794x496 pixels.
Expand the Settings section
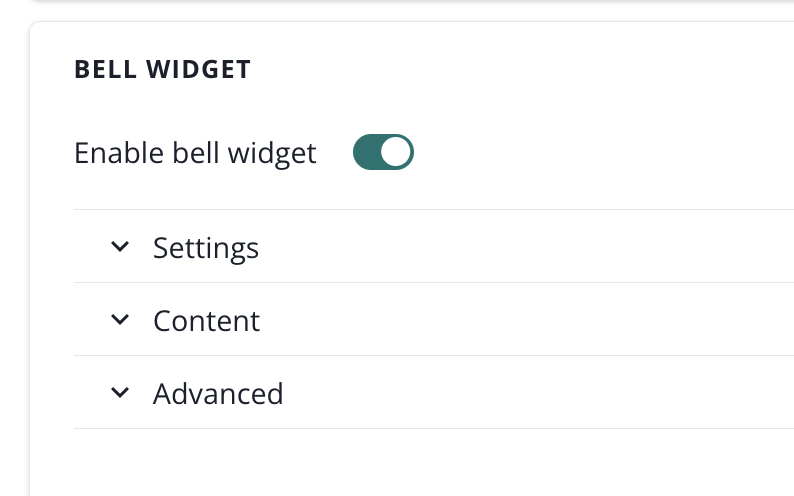[205, 247]
